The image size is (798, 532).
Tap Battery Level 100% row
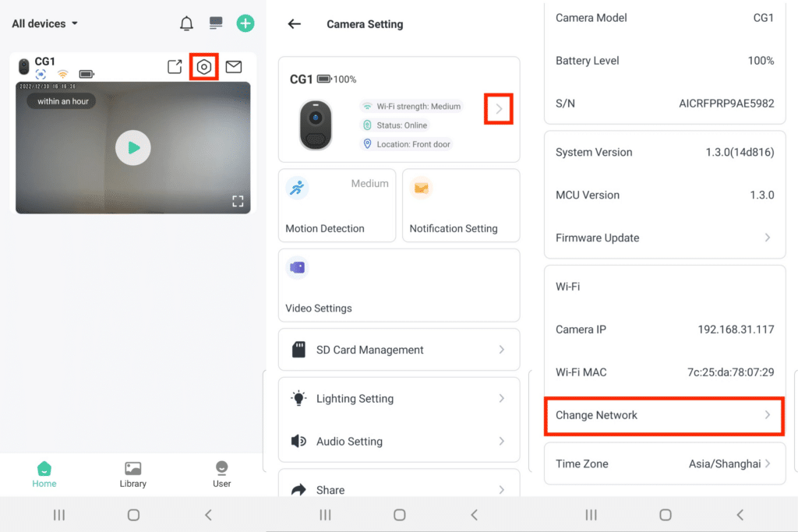coord(665,61)
